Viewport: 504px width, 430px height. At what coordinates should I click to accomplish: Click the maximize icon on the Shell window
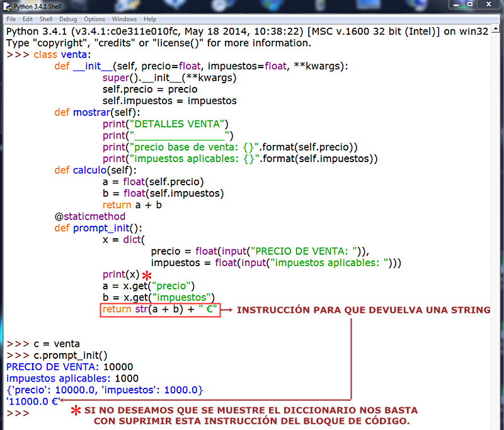pos(469,5)
